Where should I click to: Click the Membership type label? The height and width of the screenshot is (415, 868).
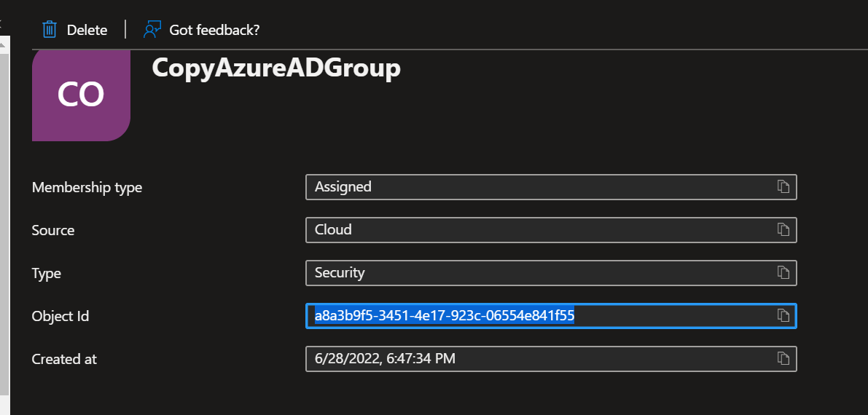[x=87, y=188]
